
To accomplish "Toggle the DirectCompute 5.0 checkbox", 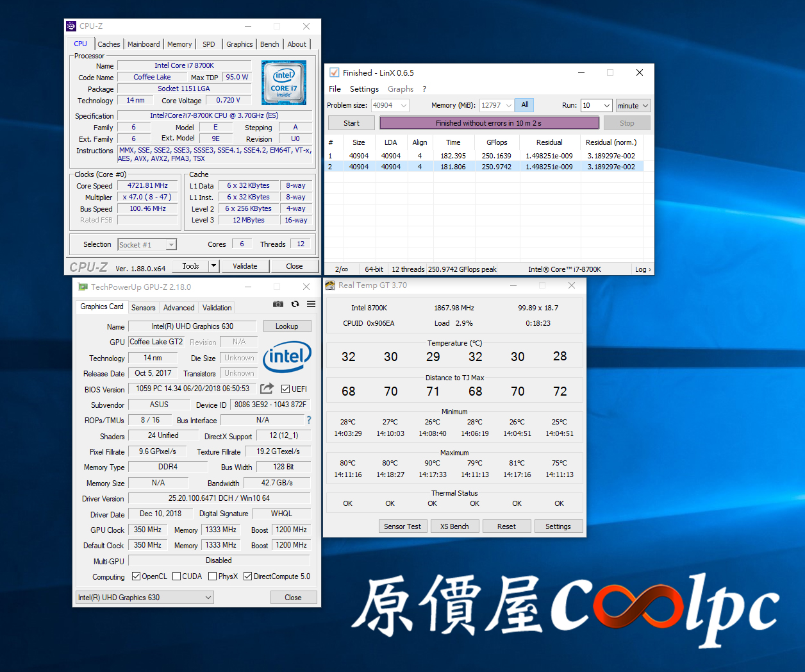I will (x=248, y=576).
